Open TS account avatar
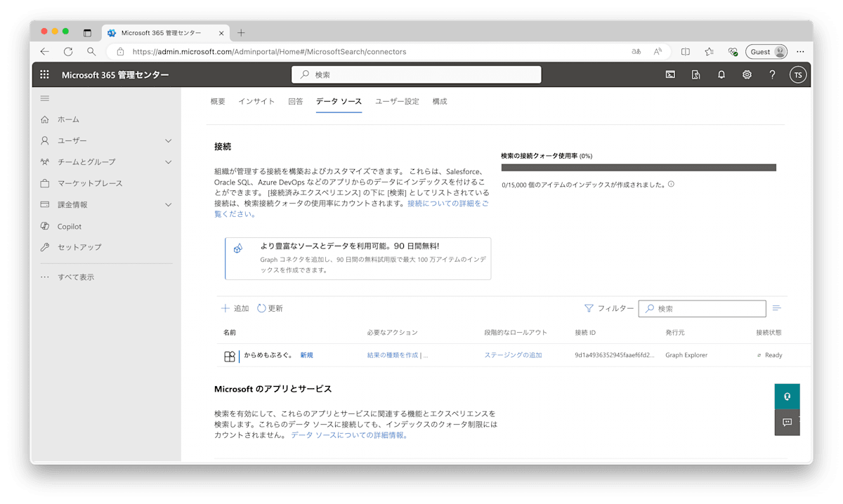The width and height of the screenshot is (843, 504). click(x=797, y=75)
